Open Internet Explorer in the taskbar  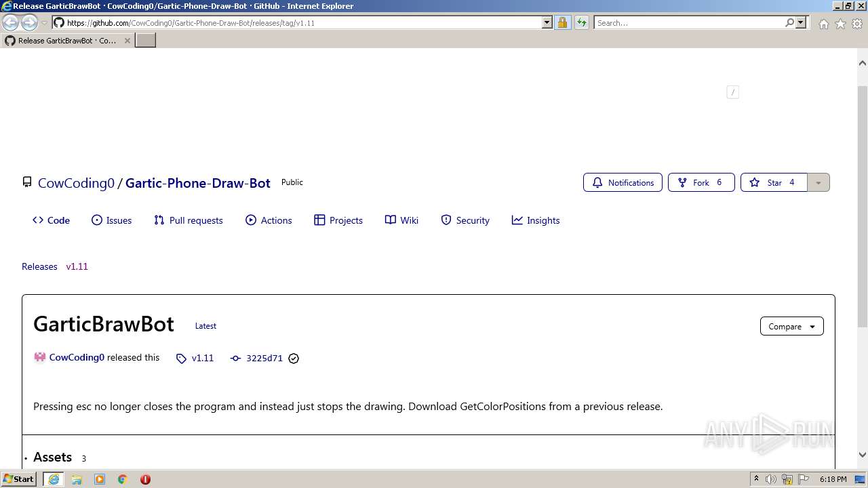(x=54, y=479)
